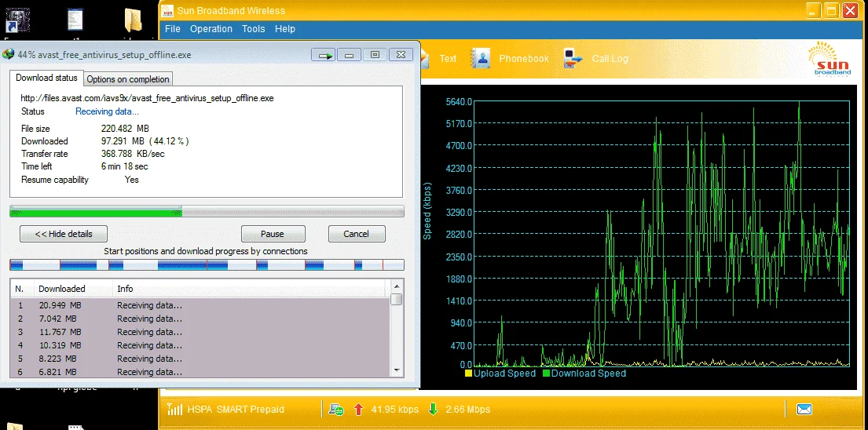
Task: Click the 41.95 kbps upload speed readout
Action: click(x=394, y=410)
